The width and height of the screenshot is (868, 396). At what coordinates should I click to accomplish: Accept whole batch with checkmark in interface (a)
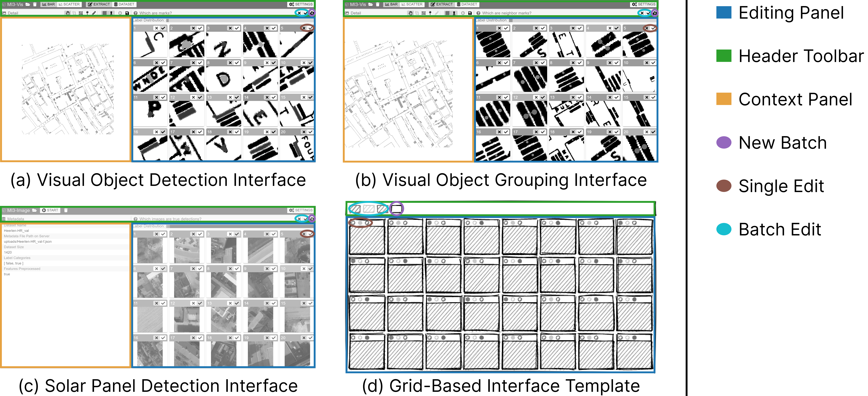click(305, 13)
